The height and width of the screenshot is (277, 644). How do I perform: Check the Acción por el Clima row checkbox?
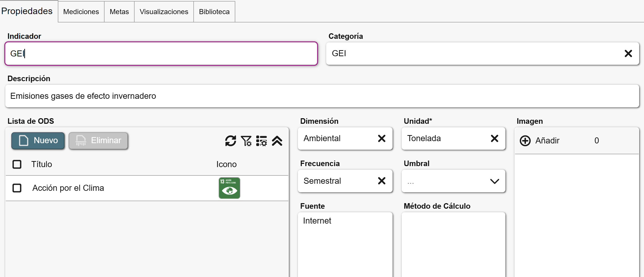[17, 188]
